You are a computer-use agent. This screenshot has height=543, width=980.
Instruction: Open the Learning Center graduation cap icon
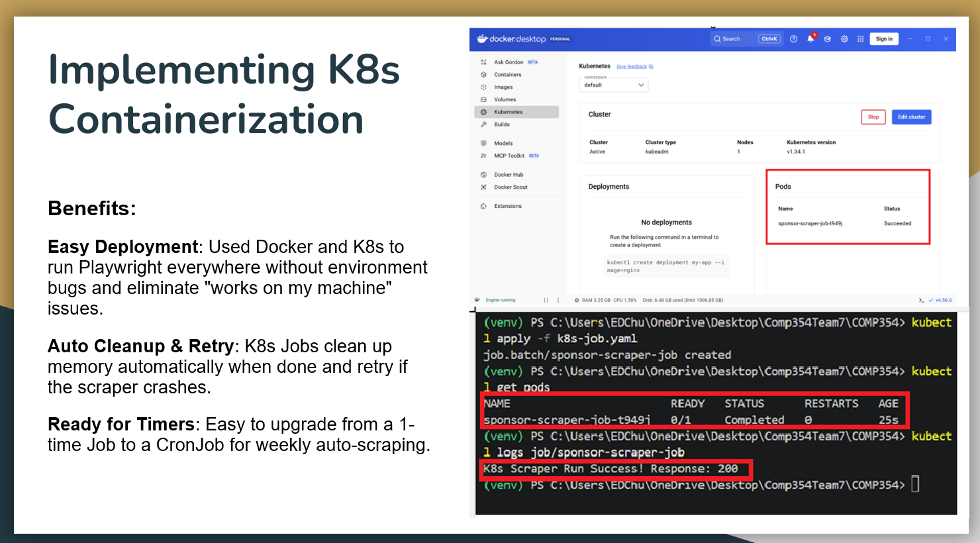(x=827, y=39)
